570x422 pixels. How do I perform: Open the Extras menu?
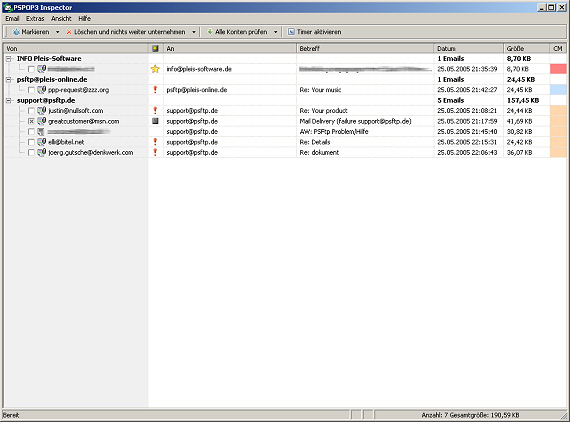(x=35, y=19)
